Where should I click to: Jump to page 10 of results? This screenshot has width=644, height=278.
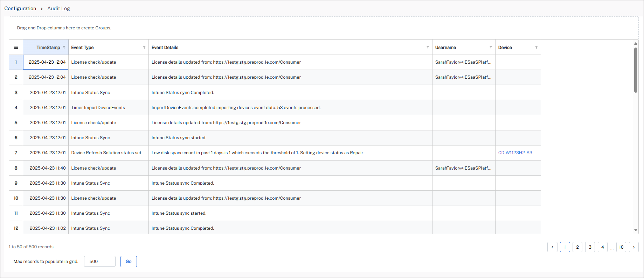point(621,247)
